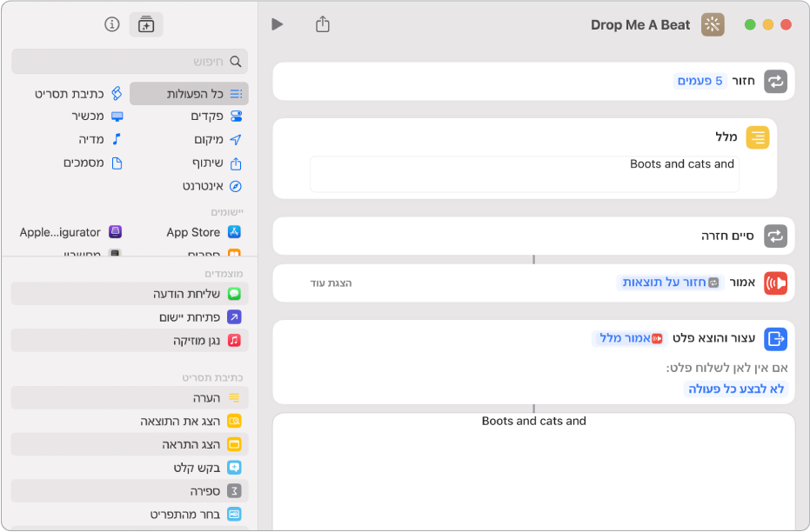Open the share icon in the toolbar

pyautogui.click(x=322, y=24)
